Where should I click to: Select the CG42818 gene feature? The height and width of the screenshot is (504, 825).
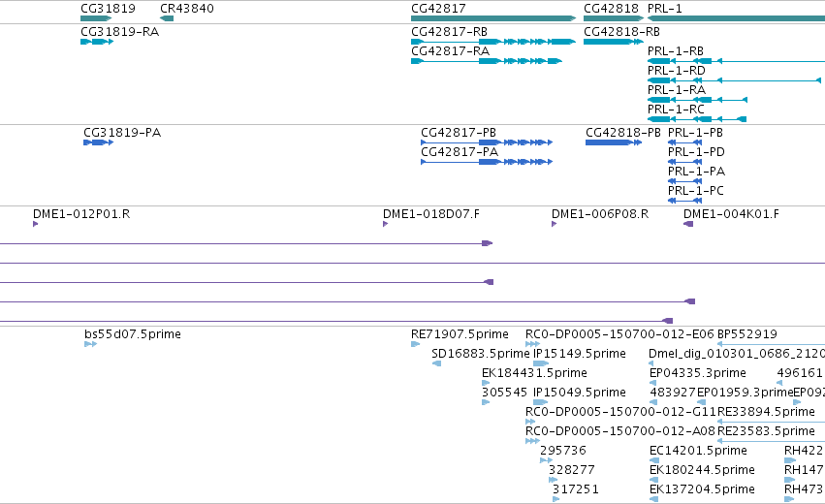[x=614, y=18]
